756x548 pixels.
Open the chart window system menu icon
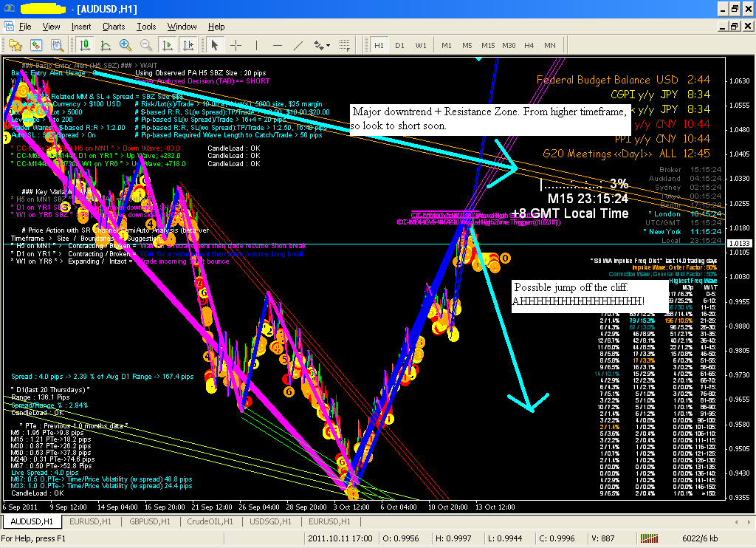click(9, 27)
